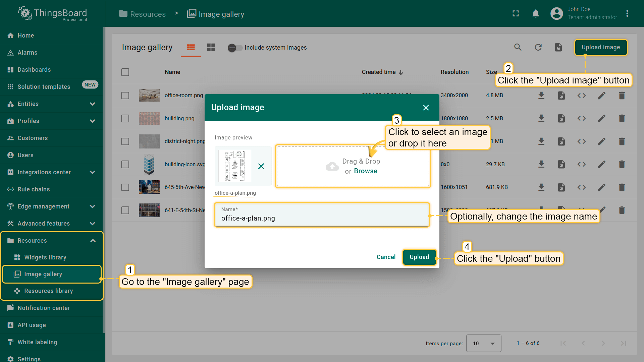This screenshot has height=362, width=644.
Task: Collapse the Resources menu section
Action: coord(93,241)
